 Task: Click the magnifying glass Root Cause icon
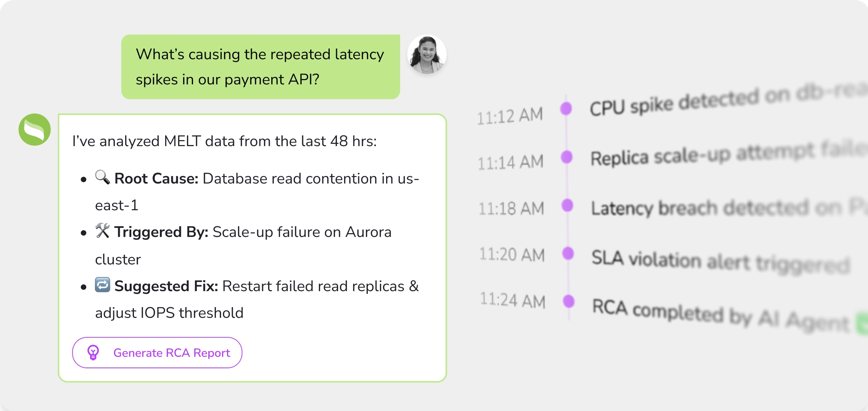[x=102, y=177]
